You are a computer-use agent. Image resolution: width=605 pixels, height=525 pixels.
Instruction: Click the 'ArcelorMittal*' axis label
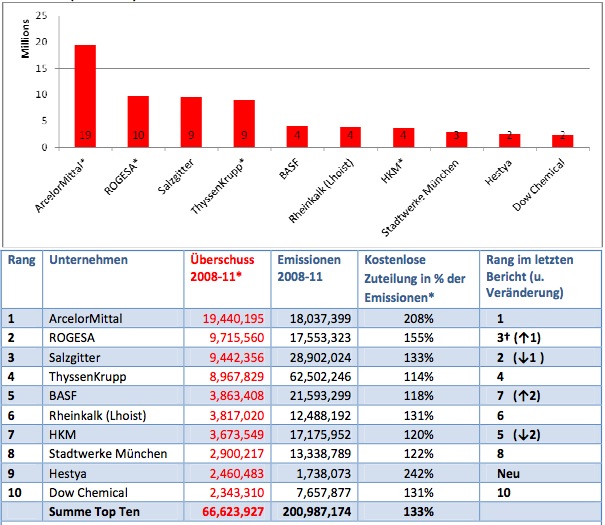pos(60,186)
